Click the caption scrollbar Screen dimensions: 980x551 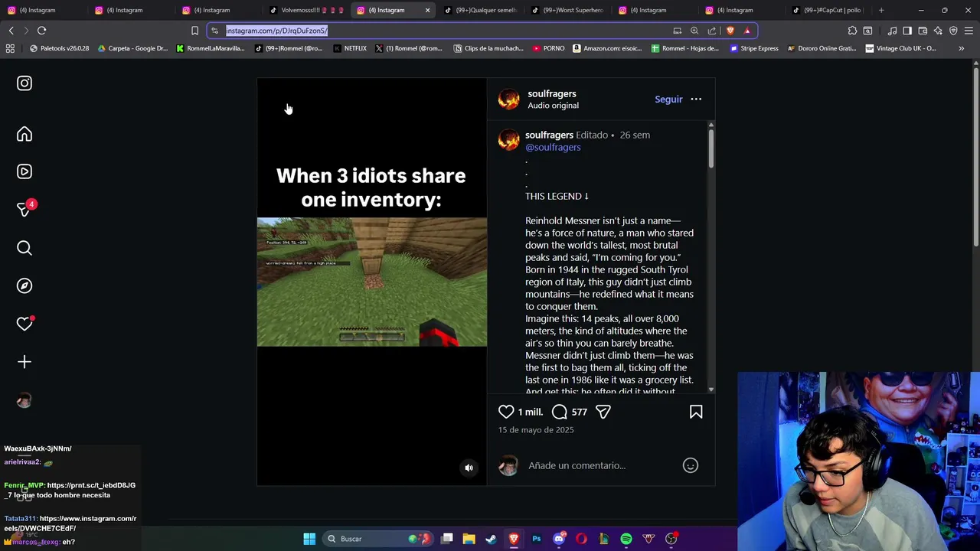pyautogui.click(x=711, y=148)
